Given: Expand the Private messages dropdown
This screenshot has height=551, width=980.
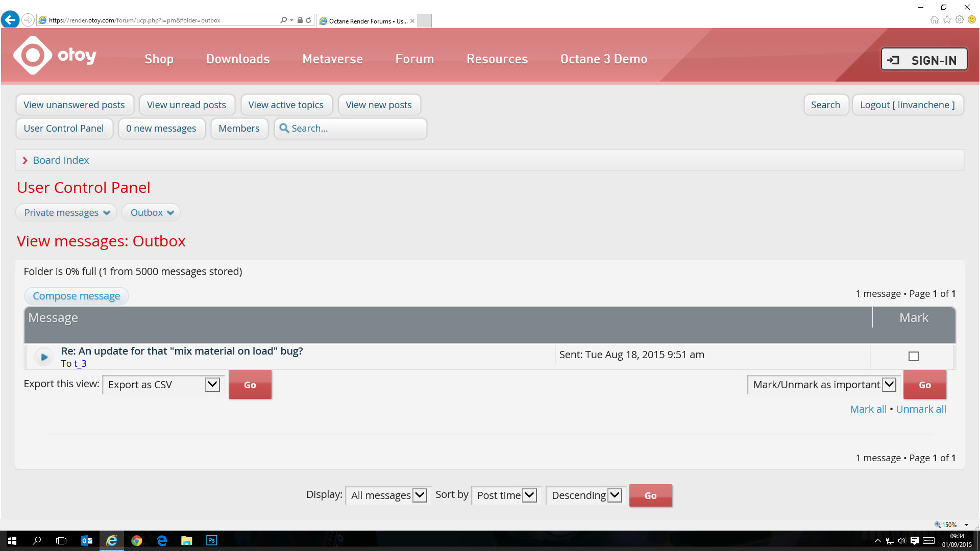Looking at the screenshot, I should coord(67,212).
